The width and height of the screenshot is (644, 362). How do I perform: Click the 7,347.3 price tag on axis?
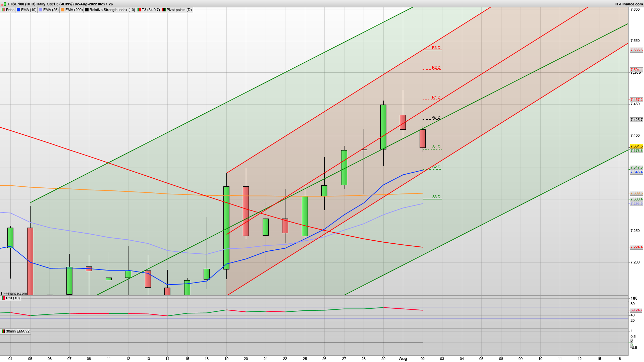[636, 167]
